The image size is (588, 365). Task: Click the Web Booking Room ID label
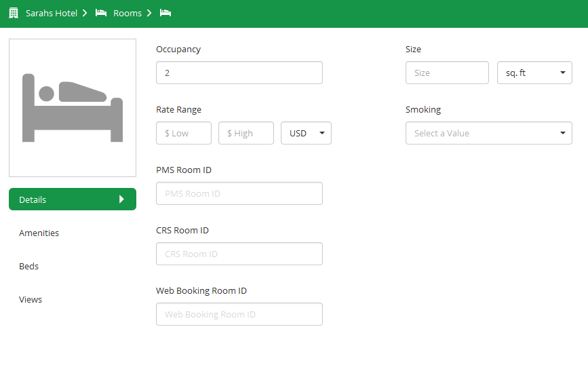[x=201, y=291]
